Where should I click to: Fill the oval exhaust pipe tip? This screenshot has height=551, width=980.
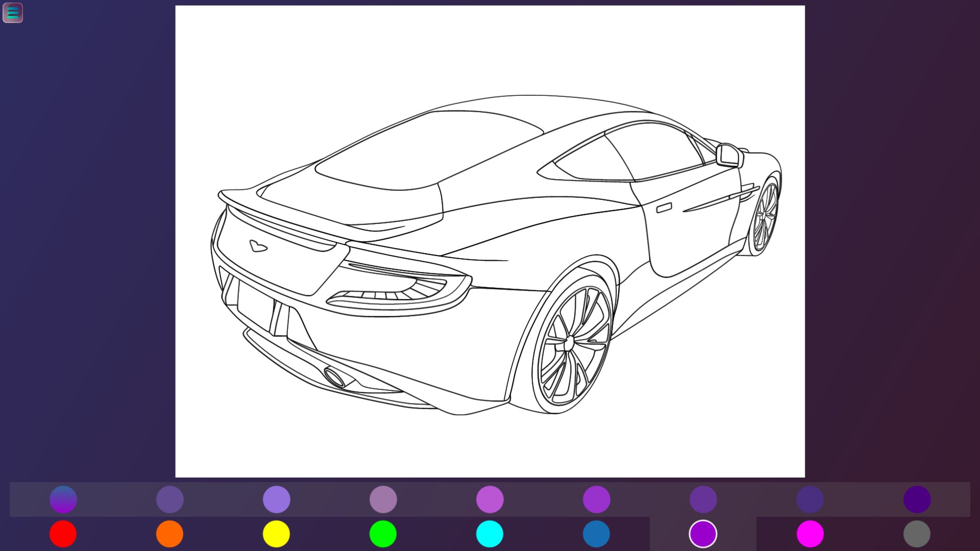[334, 378]
